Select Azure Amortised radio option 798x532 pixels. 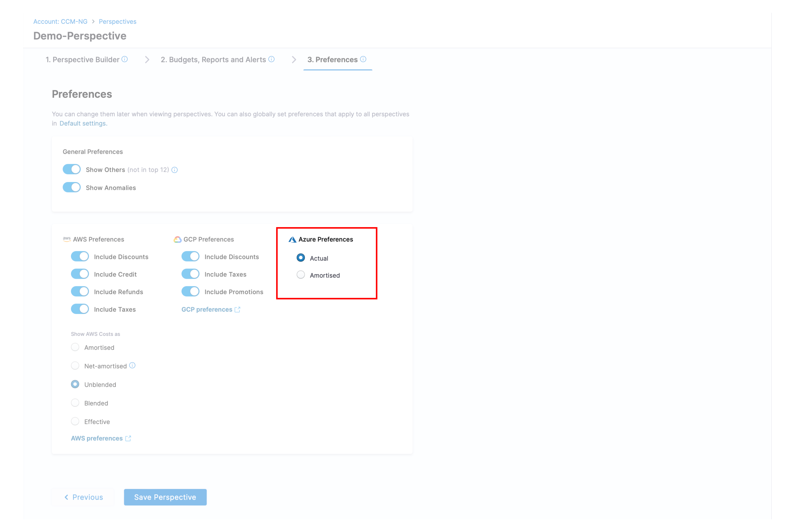click(x=301, y=275)
